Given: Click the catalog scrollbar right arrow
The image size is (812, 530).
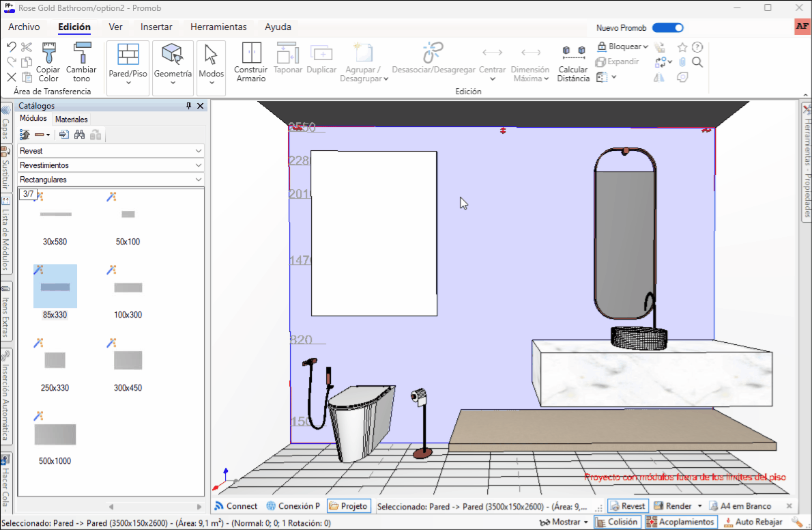Looking at the screenshot, I should (199, 507).
